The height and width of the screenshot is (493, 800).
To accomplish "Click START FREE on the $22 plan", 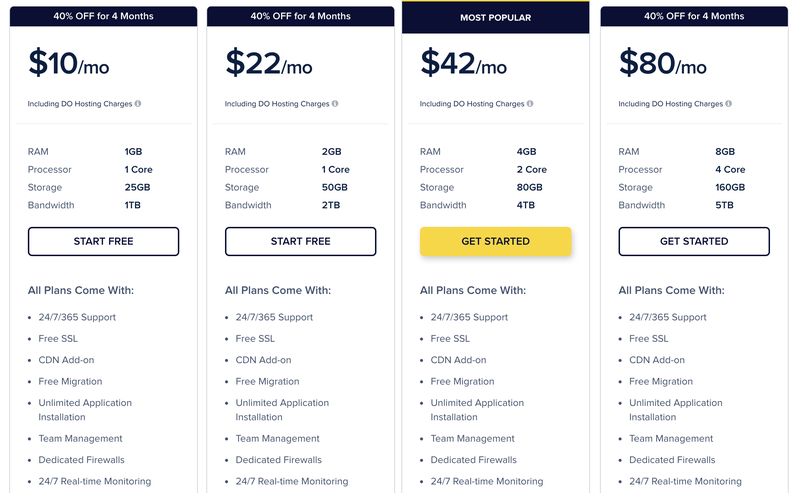I will click(x=301, y=241).
